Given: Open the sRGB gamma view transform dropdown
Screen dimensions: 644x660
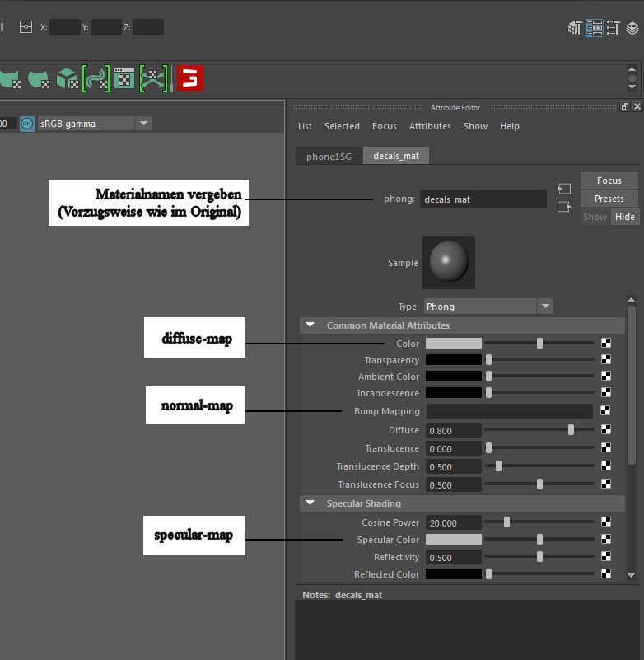Looking at the screenshot, I should pos(94,124).
